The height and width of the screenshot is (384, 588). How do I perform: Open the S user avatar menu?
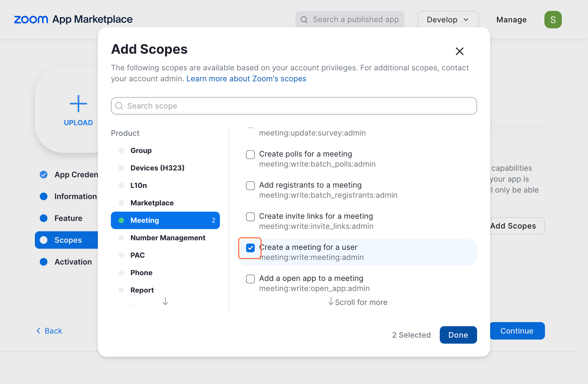click(553, 20)
